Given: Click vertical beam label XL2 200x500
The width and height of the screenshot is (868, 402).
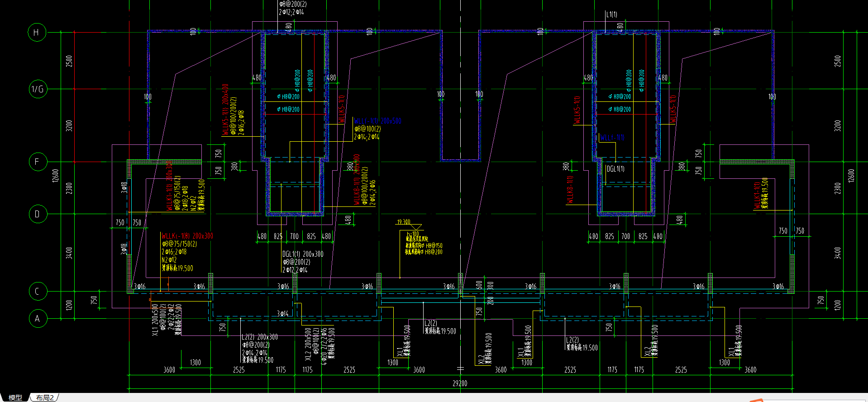Looking at the screenshot, I should point(308,344).
